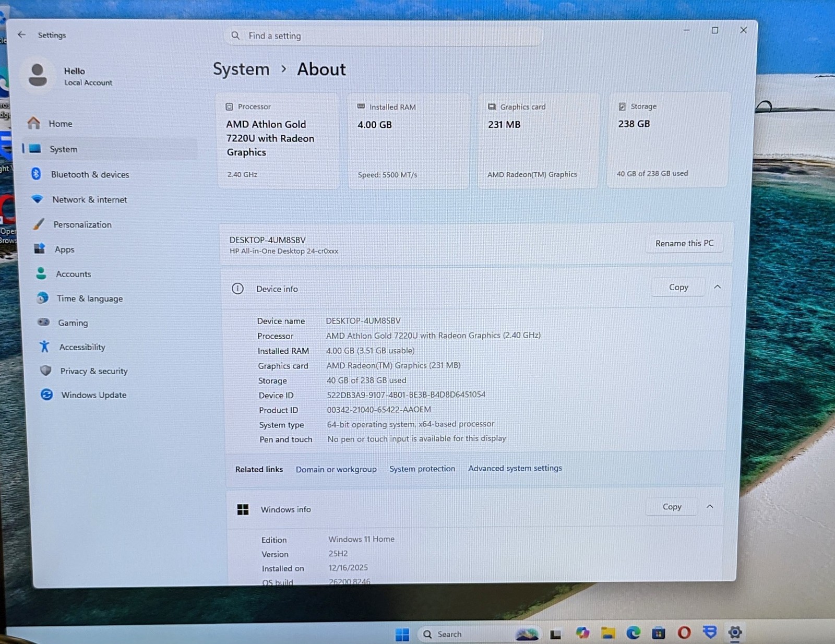This screenshot has height=644, width=835.
Task: Launch Microsoft Edge from the taskbar
Action: pos(633,633)
